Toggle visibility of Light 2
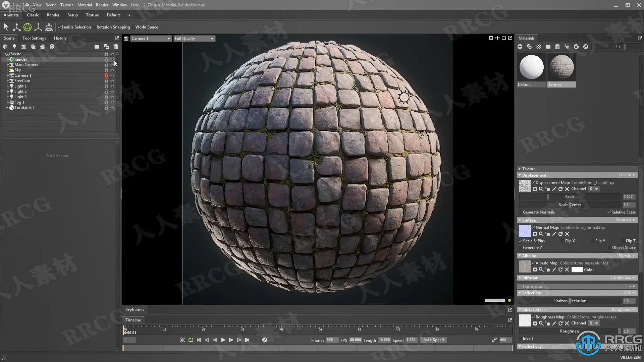Viewport: 644px width, 362px height. (x=112, y=92)
